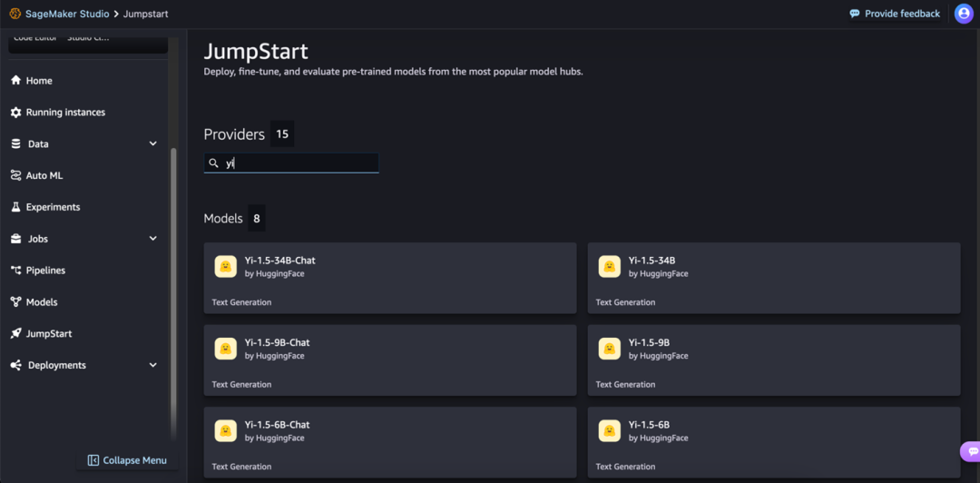
Task: Expand the Deployments menu chevron
Action: [153, 365]
